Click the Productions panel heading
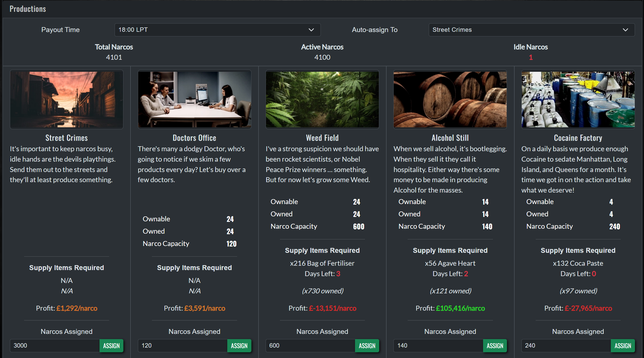Screen dimensions: 644x358 click(28, 9)
